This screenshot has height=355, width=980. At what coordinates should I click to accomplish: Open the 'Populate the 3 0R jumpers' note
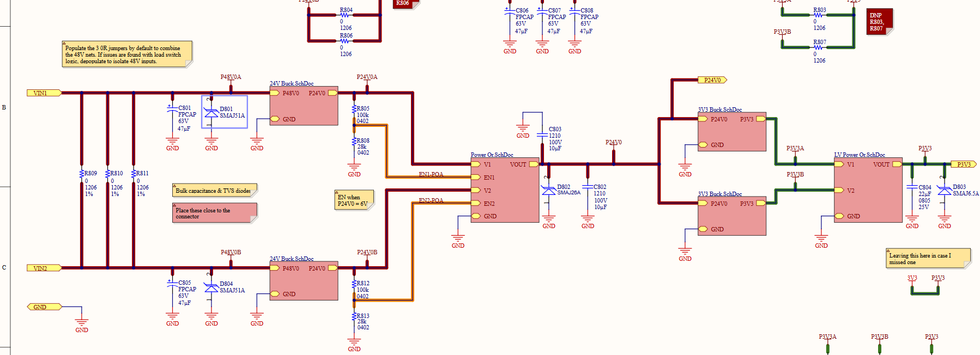(127, 54)
